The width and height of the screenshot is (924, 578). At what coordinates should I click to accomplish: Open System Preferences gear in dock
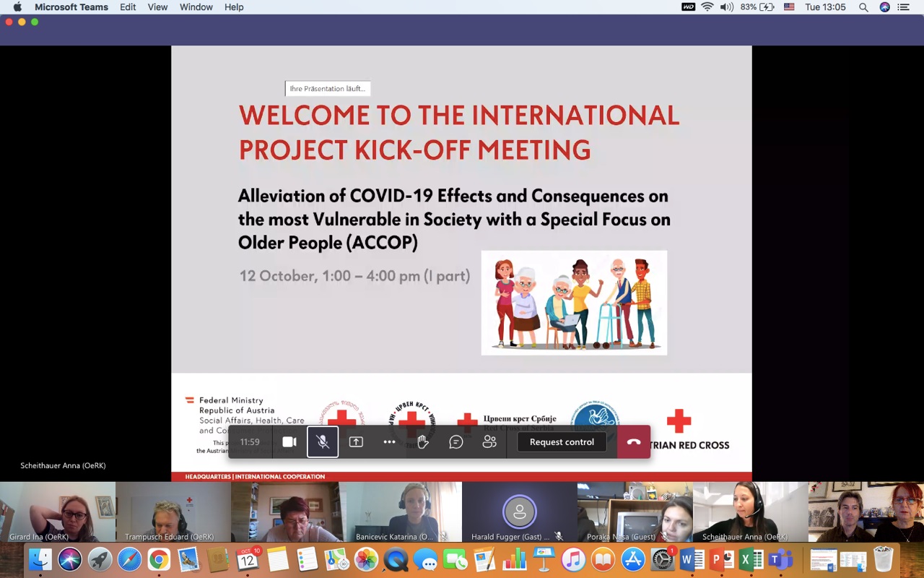point(662,559)
